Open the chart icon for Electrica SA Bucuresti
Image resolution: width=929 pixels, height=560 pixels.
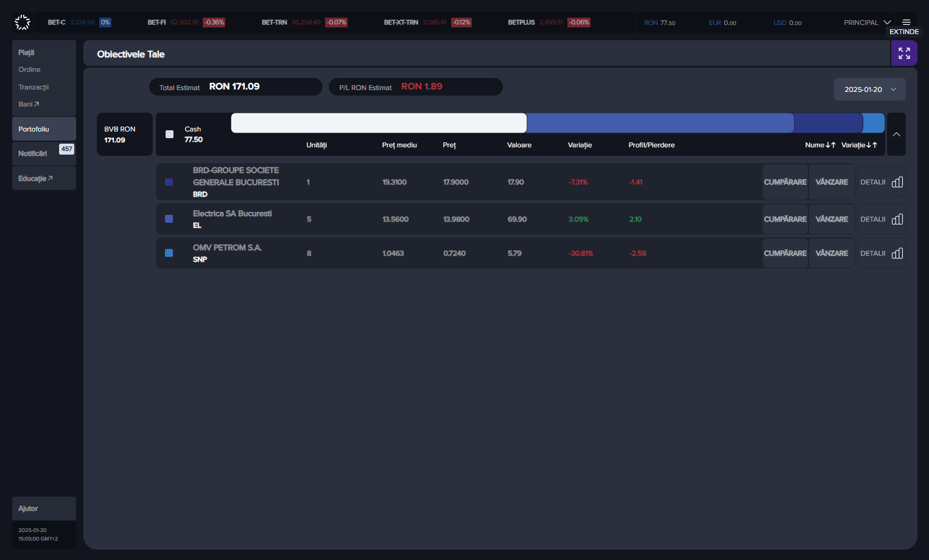(897, 219)
